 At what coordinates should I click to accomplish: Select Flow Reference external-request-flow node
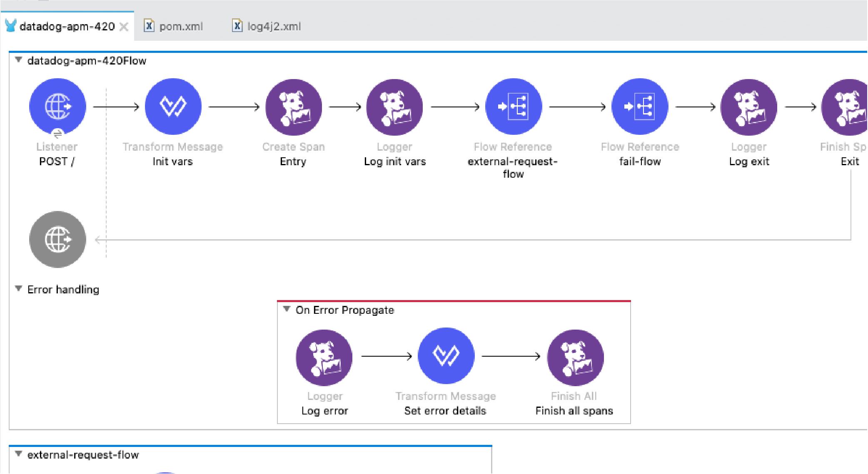[x=514, y=107]
